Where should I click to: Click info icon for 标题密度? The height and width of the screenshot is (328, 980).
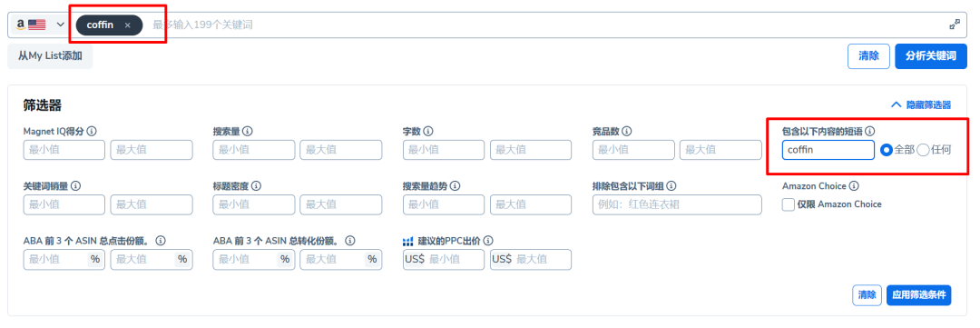(257, 186)
